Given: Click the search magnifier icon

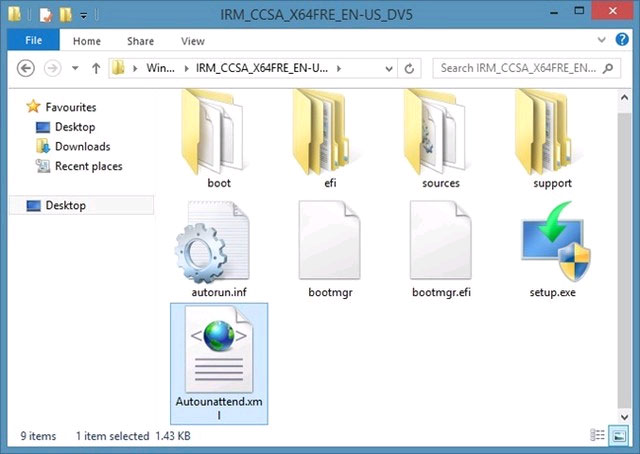Looking at the screenshot, I should tap(608, 68).
